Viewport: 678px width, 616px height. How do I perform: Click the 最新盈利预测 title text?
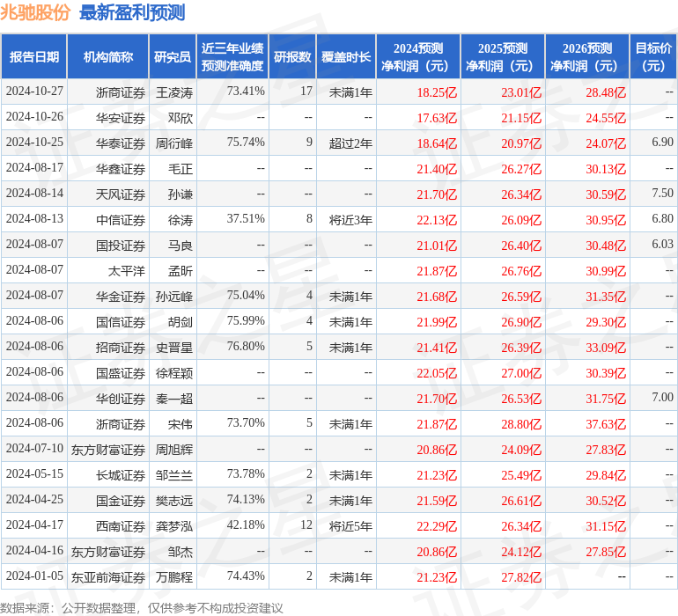pos(132,12)
